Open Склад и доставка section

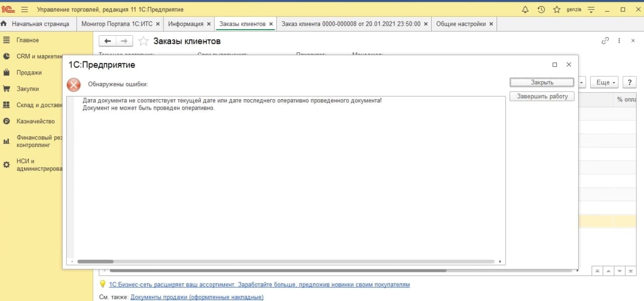(x=39, y=105)
